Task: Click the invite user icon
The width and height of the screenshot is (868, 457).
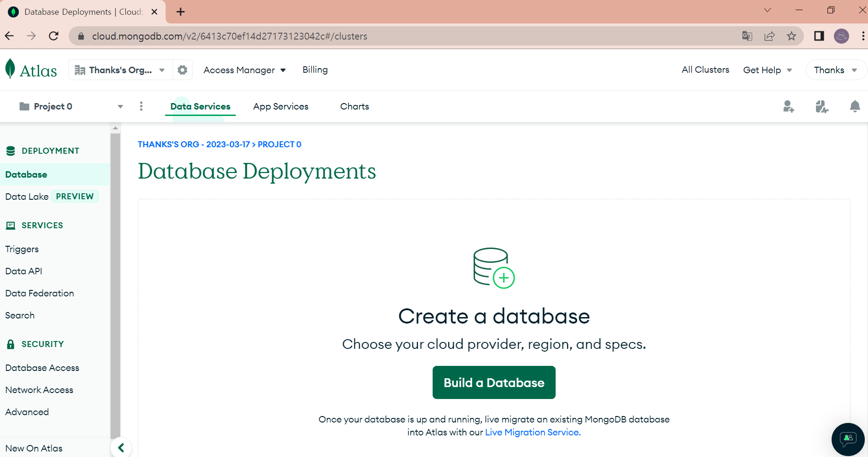Action: (x=788, y=106)
